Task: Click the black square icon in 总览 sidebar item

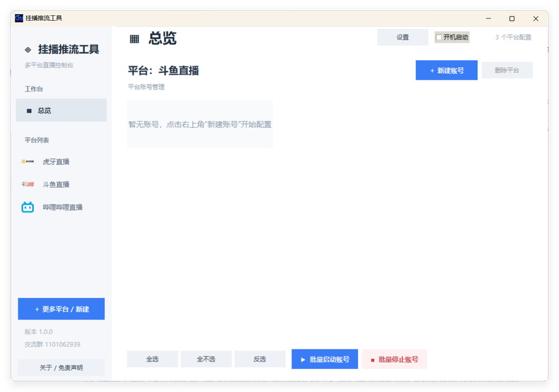Action: click(x=29, y=111)
